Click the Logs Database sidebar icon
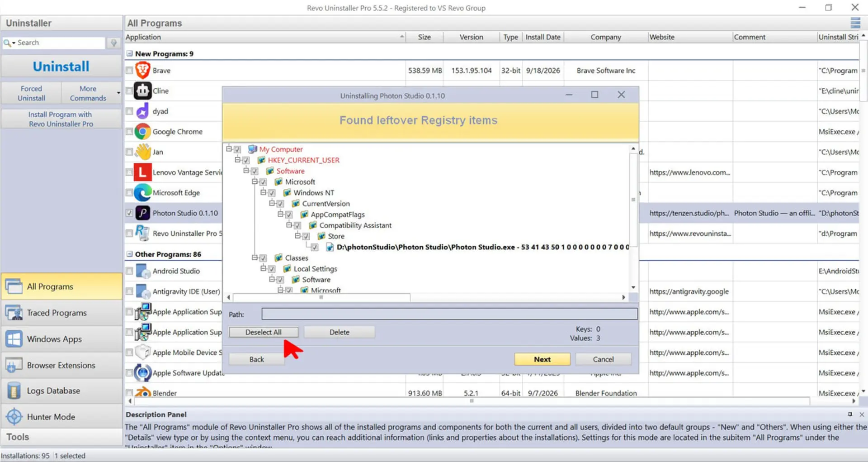This screenshot has height=462, width=868. [14, 391]
